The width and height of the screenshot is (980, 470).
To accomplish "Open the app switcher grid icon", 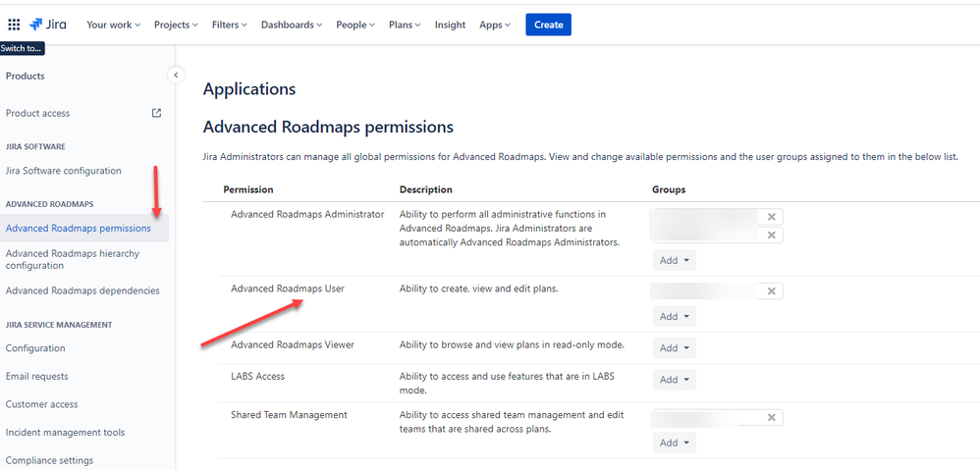I will (14, 25).
